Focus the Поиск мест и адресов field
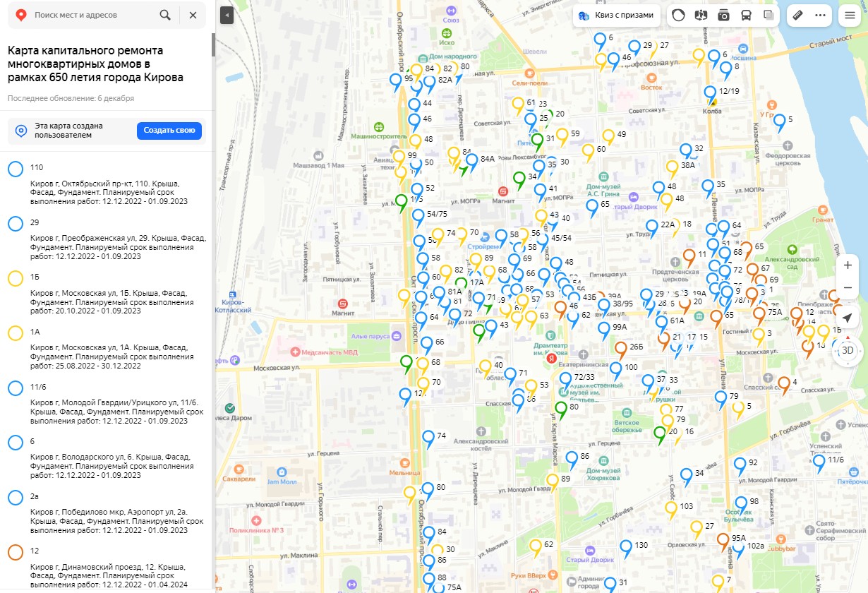868x593 pixels. point(92,15)
